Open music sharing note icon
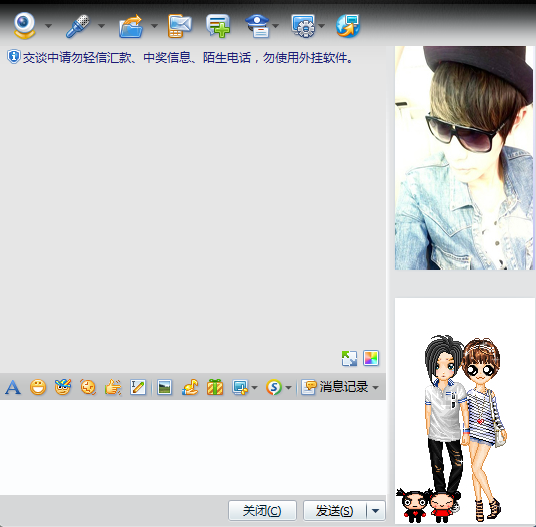The image size is (536, 527). click(190, 388)
